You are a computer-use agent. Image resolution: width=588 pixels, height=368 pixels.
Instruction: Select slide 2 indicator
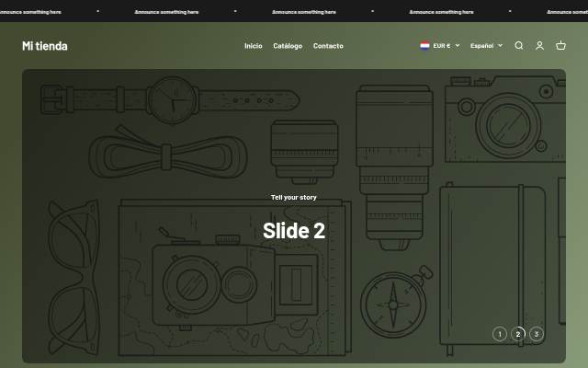coord(518,334)
